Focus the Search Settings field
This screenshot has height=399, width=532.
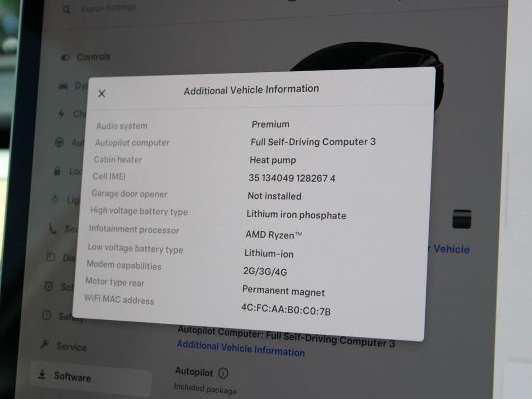pos(108,7)
